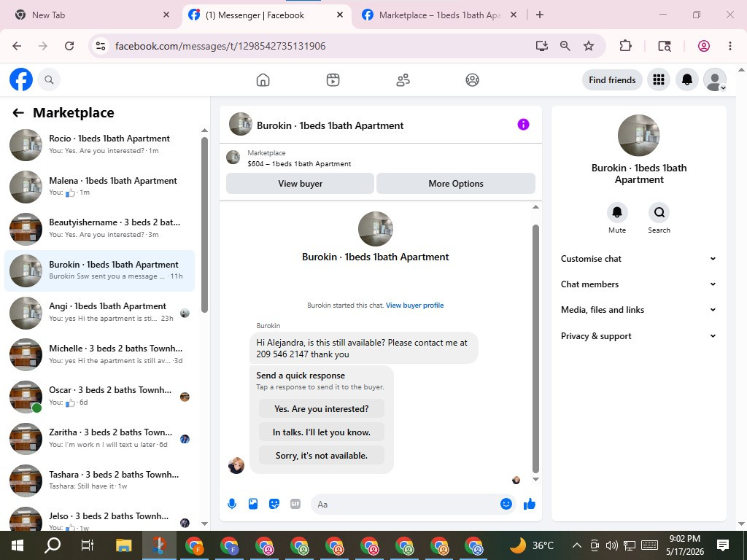Open the Chrome three-dot menu
This screenshot has height=560, width=747.
click(729, 46)
